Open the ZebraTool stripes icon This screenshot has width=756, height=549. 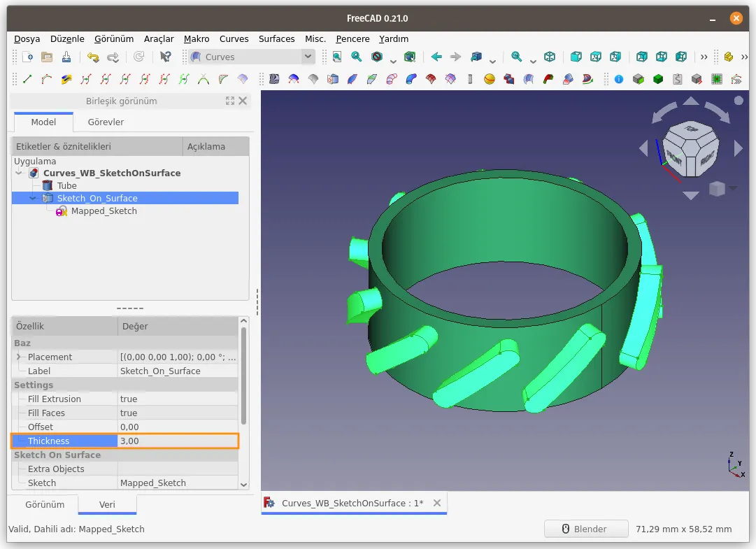(274, 79)
